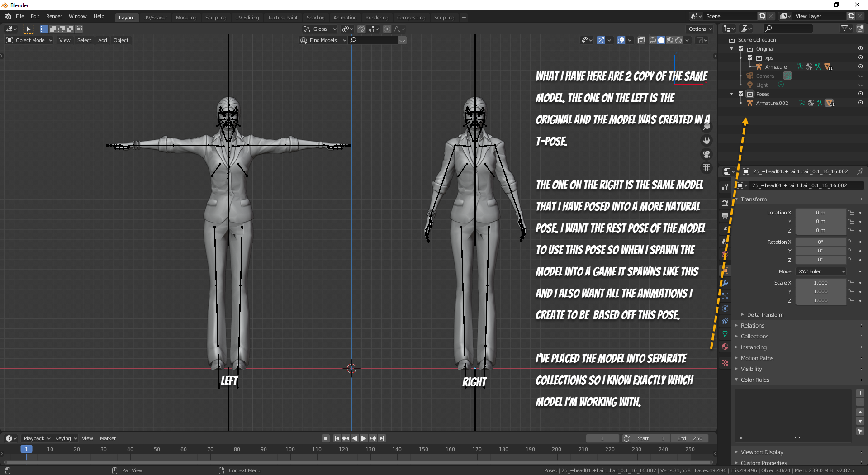Click the Find Models button

[x=323, y=40]
